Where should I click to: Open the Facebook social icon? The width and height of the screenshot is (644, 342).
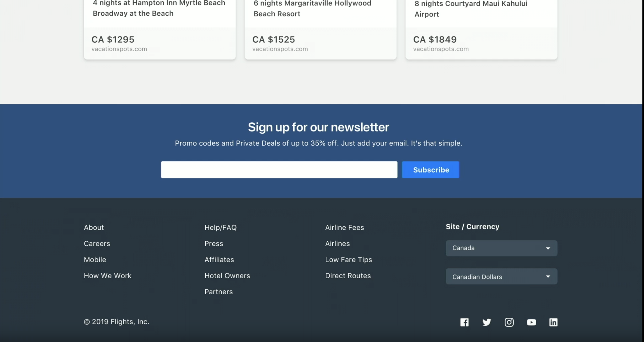coord(464,322)
